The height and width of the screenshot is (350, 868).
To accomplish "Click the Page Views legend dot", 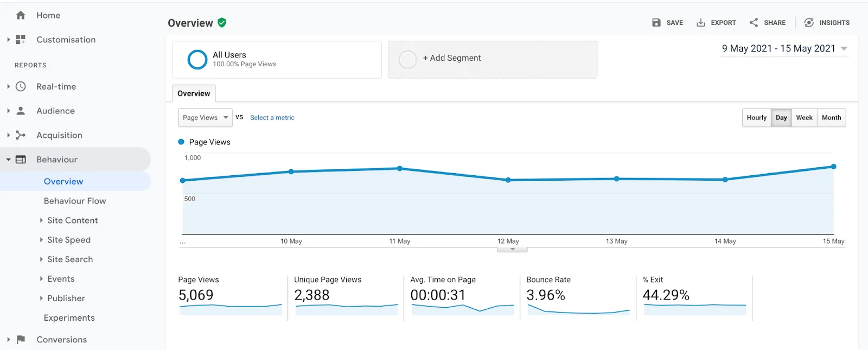I will click(x=181, y=142).
